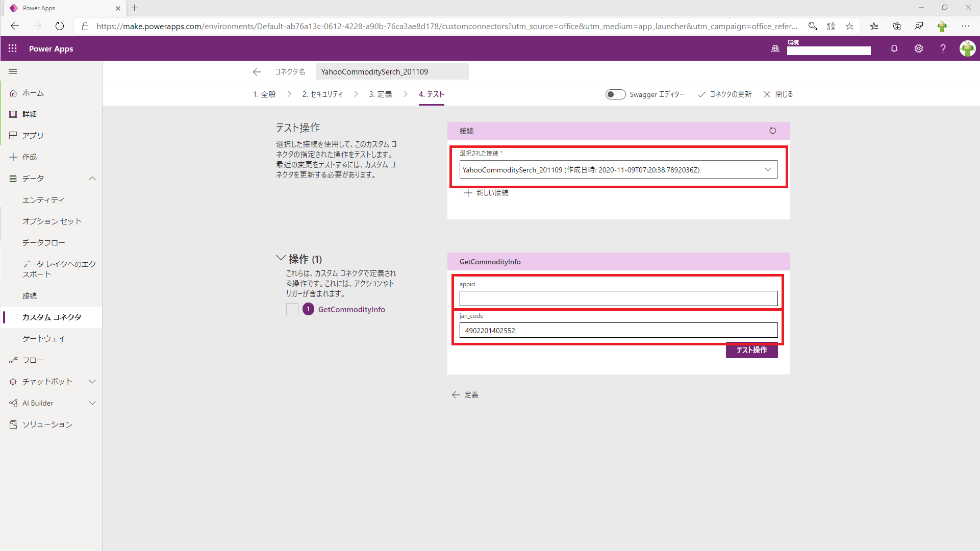
Task: Open the help question mark
Action: 943,48
